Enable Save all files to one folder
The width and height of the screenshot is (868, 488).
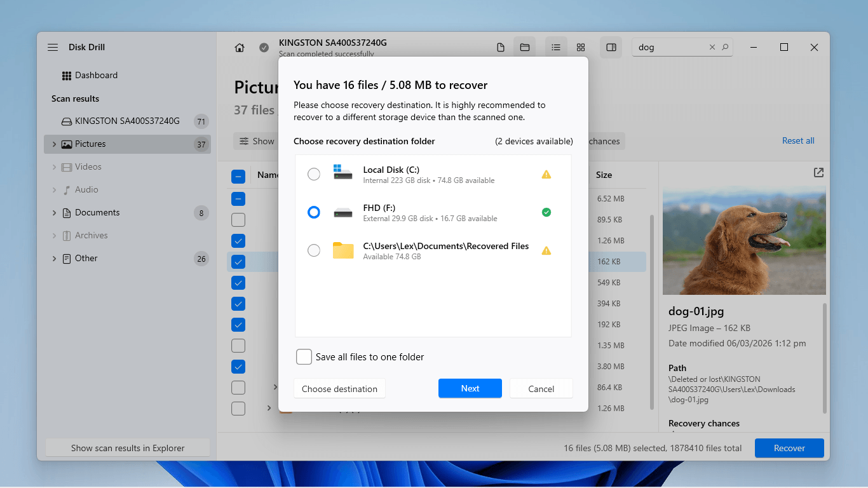pyautogui.click(x=304, y=356)
